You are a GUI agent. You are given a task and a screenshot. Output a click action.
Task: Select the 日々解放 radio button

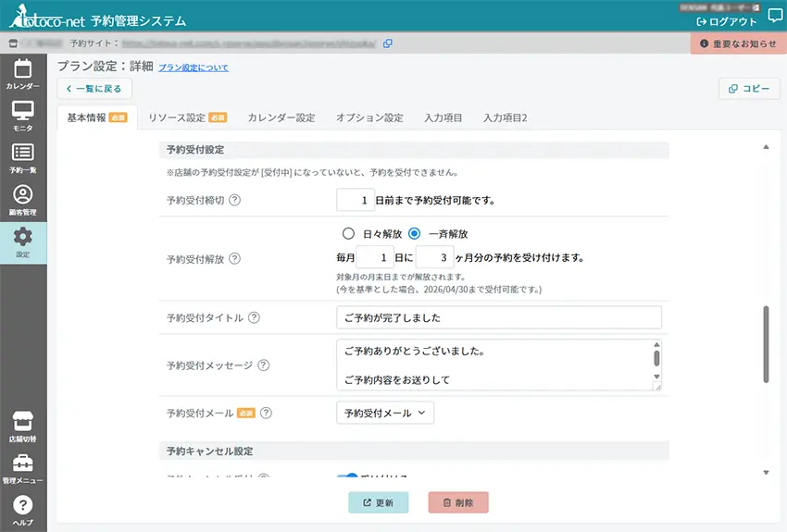(x=349, y=234)
